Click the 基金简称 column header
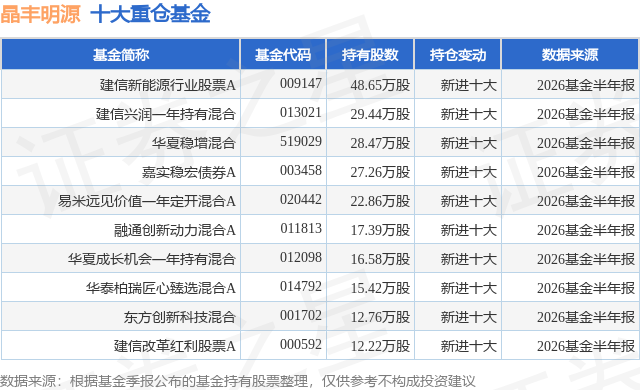The image size is (640, 390). click(121, 55)
